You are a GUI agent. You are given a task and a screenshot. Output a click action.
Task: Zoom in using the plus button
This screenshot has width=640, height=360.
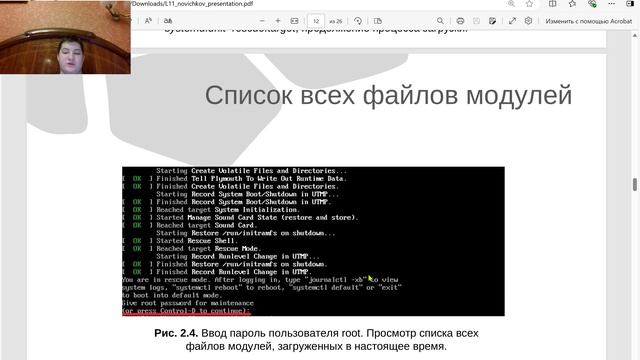coord(278,21)
